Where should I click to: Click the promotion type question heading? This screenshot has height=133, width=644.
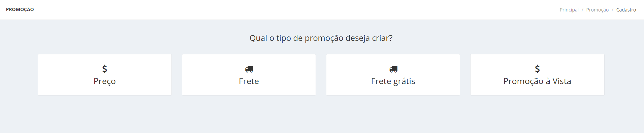321,38
